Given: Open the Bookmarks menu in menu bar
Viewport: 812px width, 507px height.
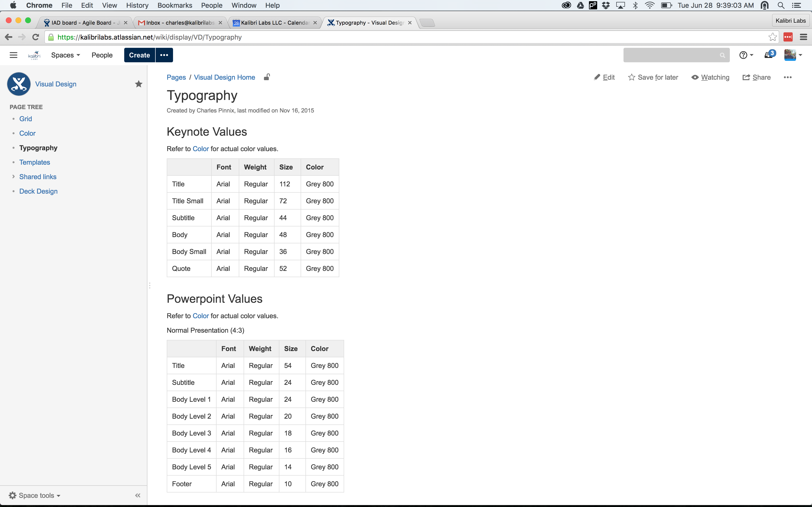Looking at the screenshot, I should coord(174,5).
